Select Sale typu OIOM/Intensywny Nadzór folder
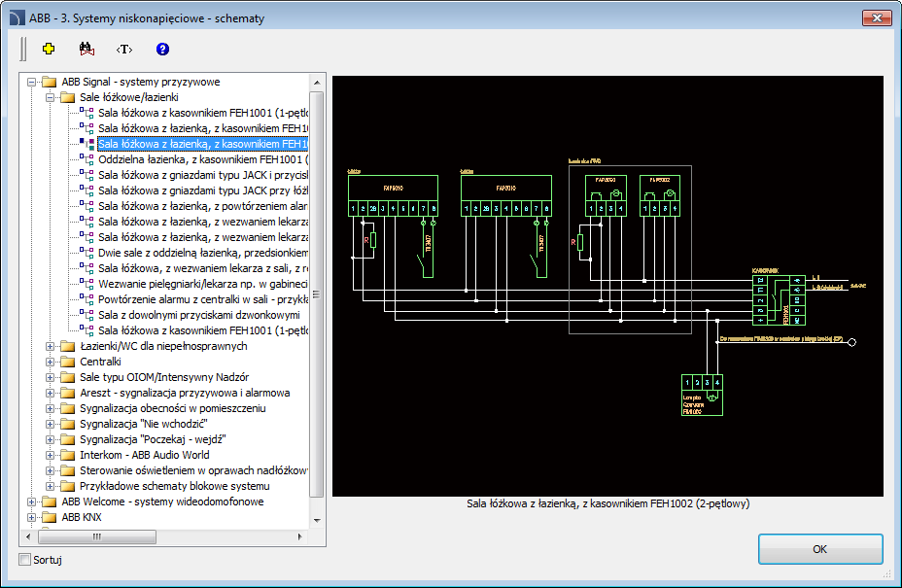The image size is (902, 588). click(163, 377)
